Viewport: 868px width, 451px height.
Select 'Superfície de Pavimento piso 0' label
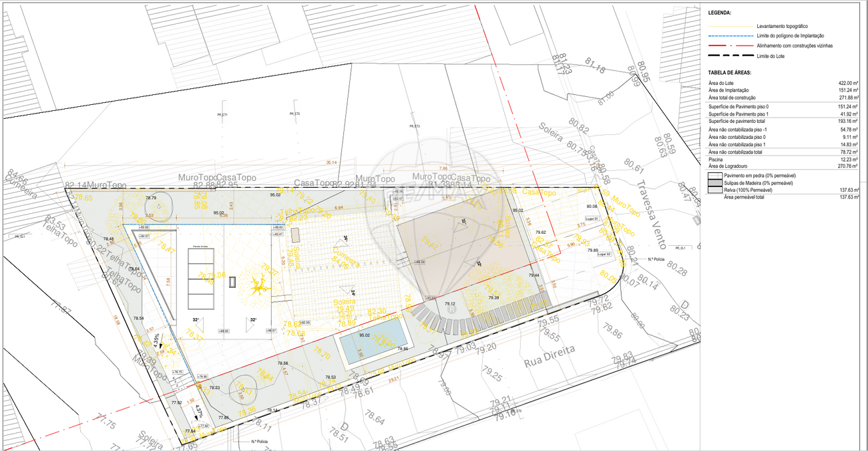point(738,107)
